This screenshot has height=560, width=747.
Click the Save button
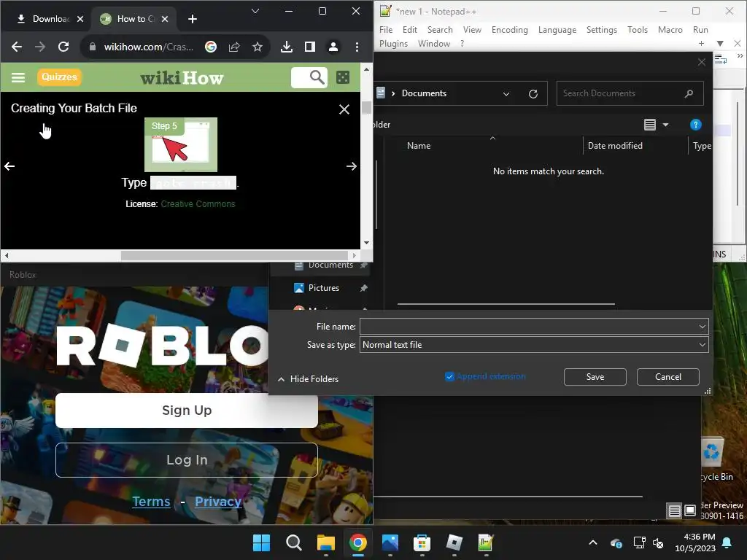(595, 377)
